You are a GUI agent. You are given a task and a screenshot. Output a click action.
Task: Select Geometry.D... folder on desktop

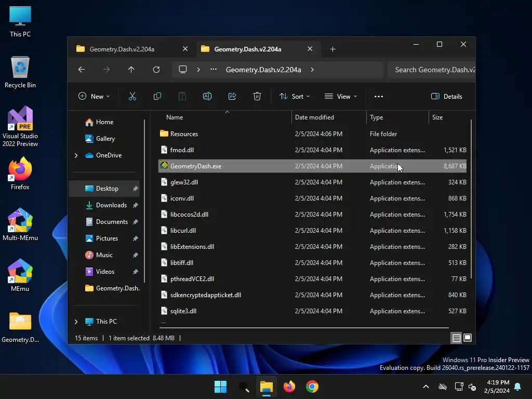pos(20,327)
